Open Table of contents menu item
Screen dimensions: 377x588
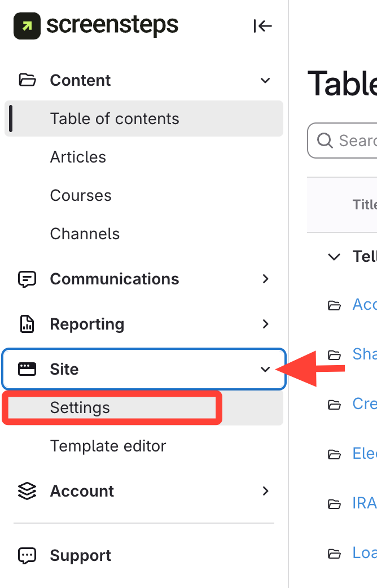115,119
